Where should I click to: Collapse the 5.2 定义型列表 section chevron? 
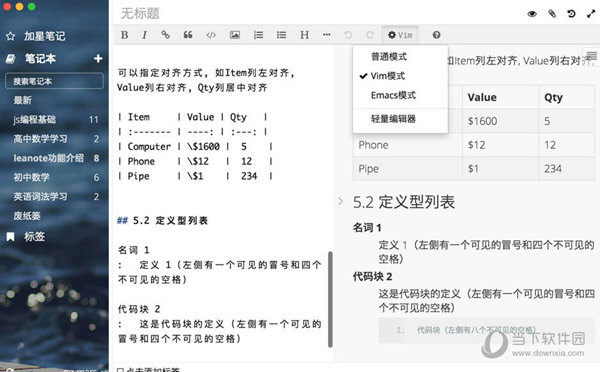(340, 201)
